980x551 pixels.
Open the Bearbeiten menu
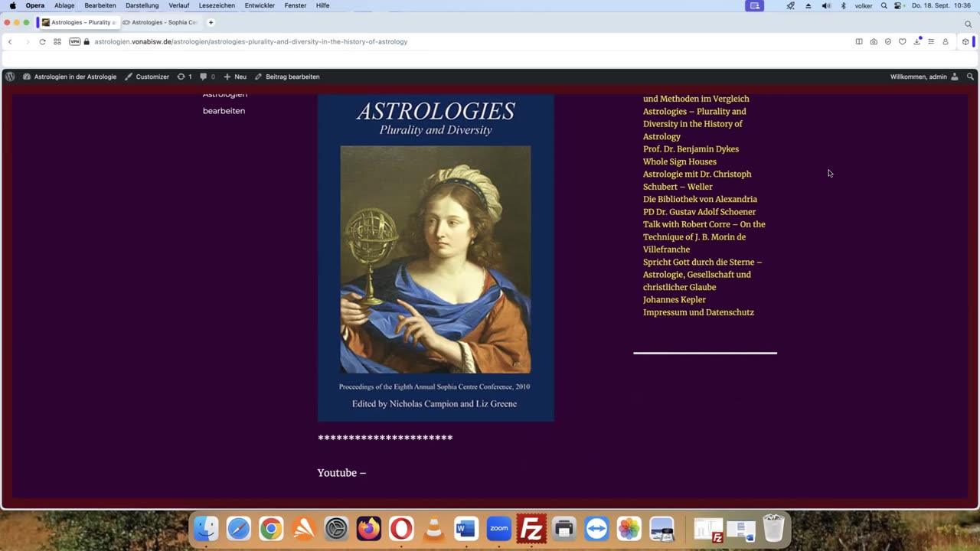point(100,5)
